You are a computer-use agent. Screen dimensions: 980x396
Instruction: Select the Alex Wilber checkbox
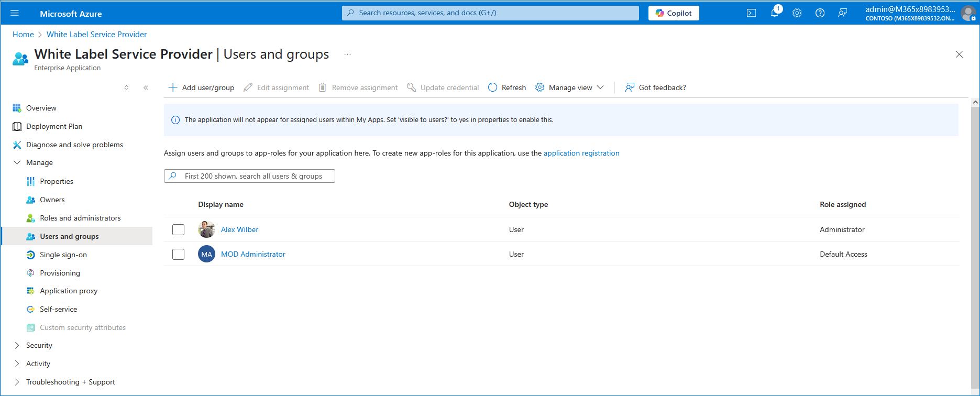click(x=179, y=229)
